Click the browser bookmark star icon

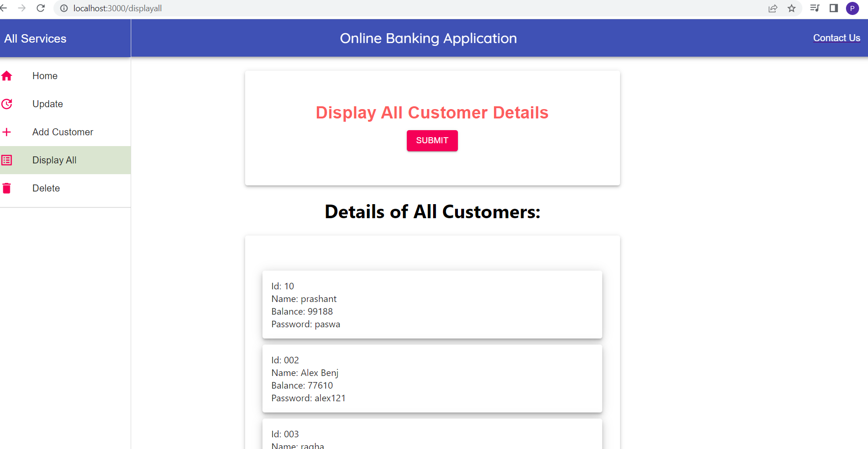(x=792, y=8)
